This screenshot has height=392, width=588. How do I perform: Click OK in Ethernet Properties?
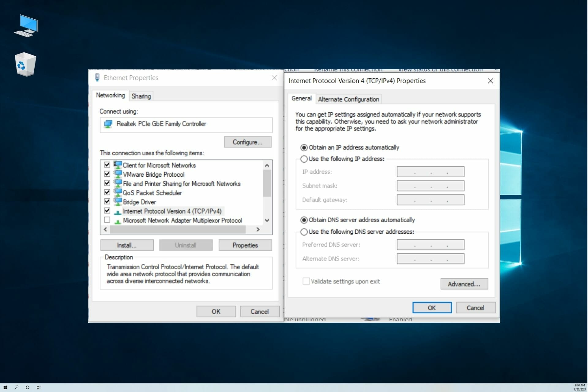click(x=216, y=311)
